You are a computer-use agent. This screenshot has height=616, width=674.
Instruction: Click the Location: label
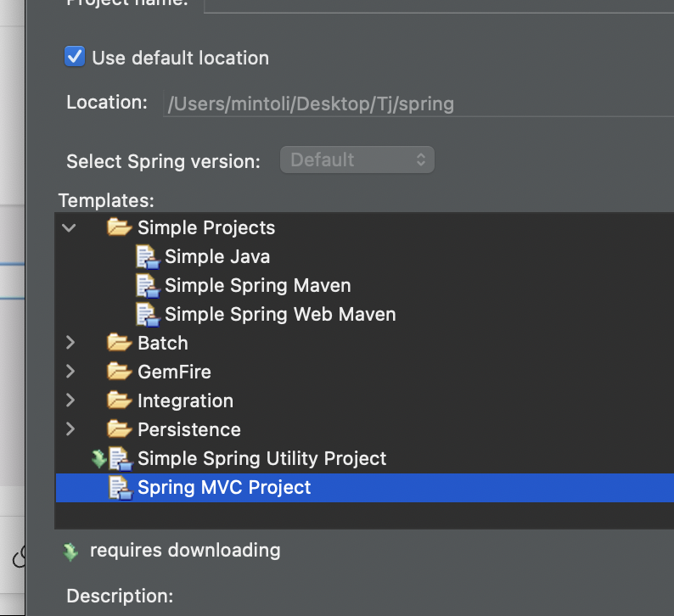click(x=107, y=102)
